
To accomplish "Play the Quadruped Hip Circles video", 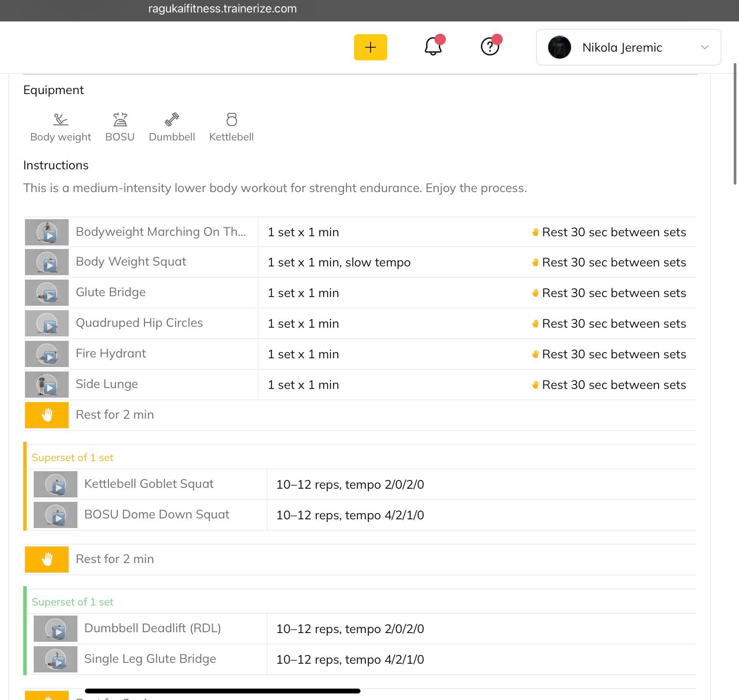I will [47, 323].
